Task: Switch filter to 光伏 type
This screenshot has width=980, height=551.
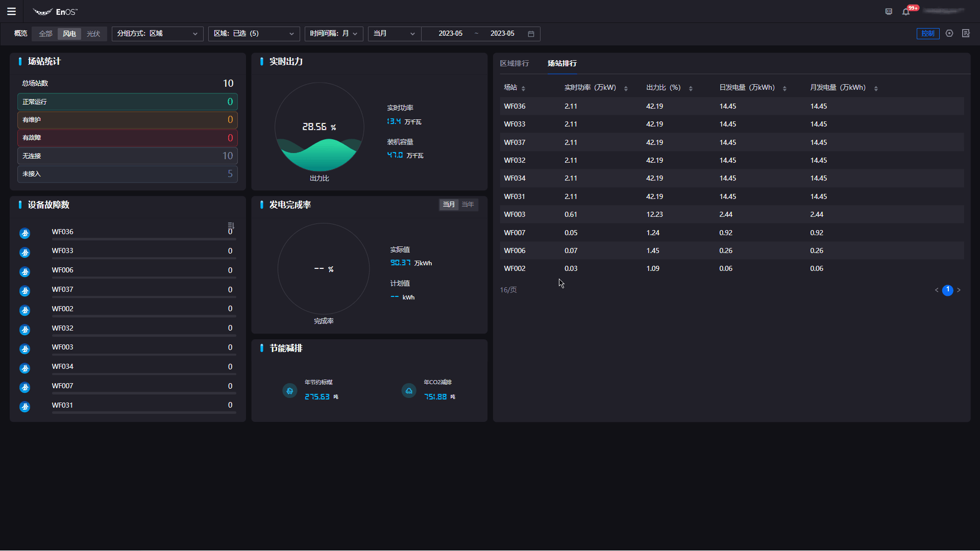Action: [93, 34]
